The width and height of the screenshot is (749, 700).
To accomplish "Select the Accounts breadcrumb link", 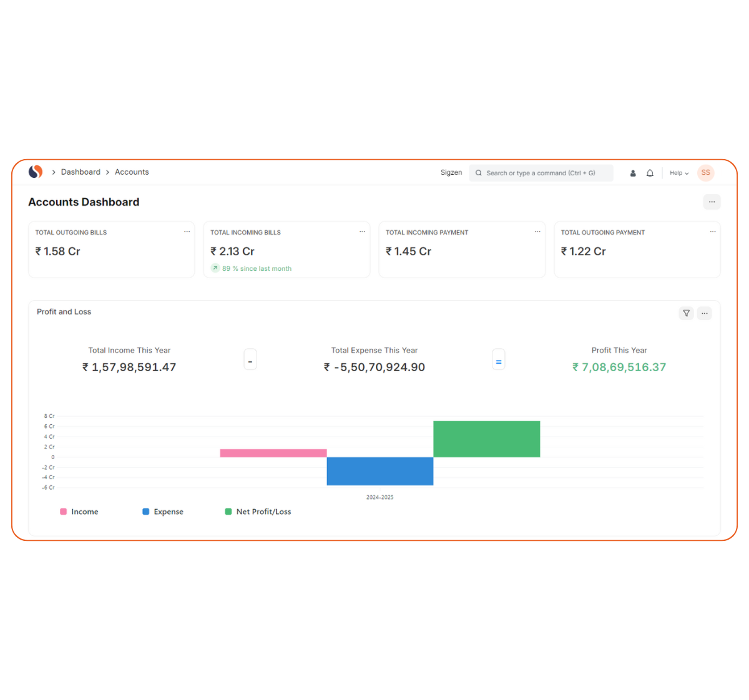I will [132, 172].
